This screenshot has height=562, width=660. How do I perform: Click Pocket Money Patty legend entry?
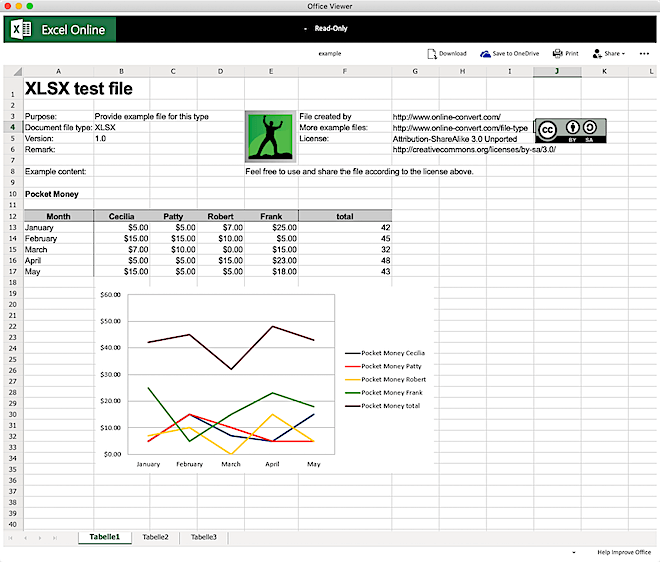(383, 366)
